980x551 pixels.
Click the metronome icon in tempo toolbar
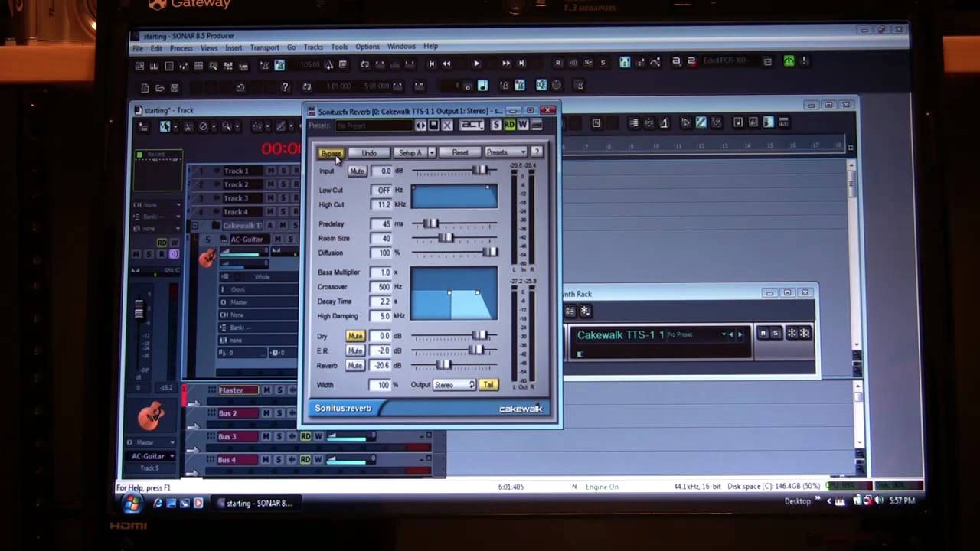click(x=330, y=65)
